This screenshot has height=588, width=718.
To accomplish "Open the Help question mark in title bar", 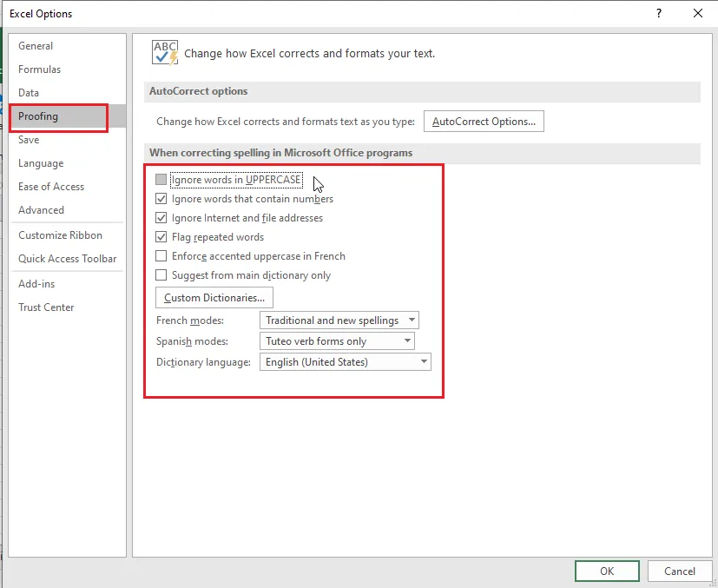I will [x=658, y=13].
